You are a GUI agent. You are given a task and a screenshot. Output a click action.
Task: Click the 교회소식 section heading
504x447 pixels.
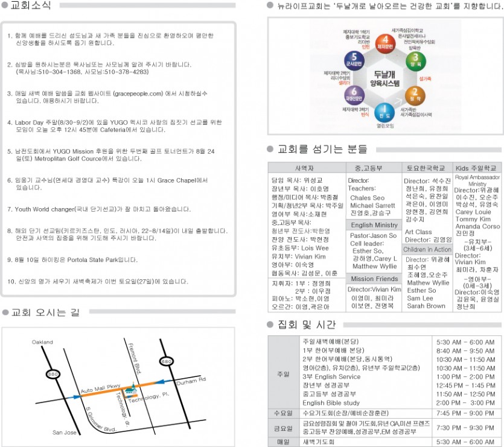31,5
